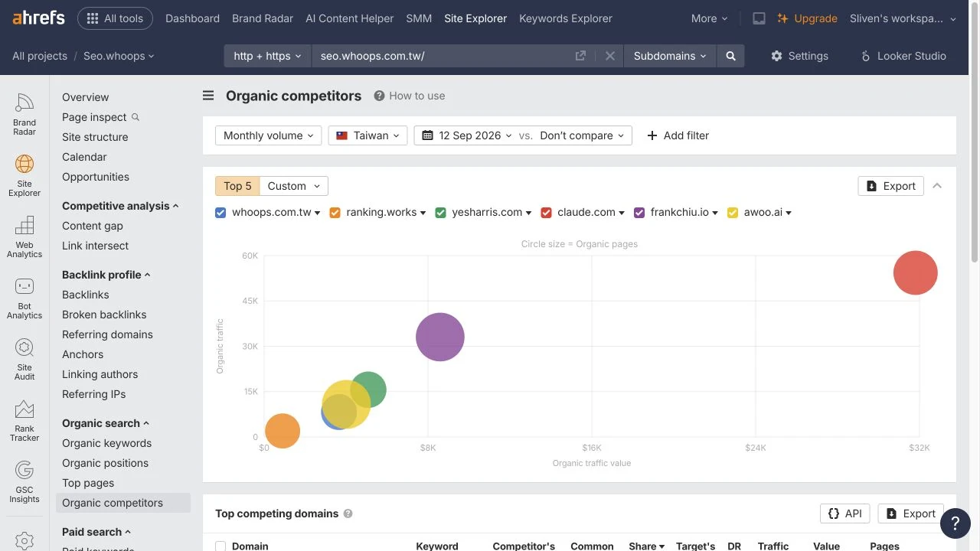Open the All tools menu
Viewport: 980px width, 551px height.
click(x=115, y=18)
